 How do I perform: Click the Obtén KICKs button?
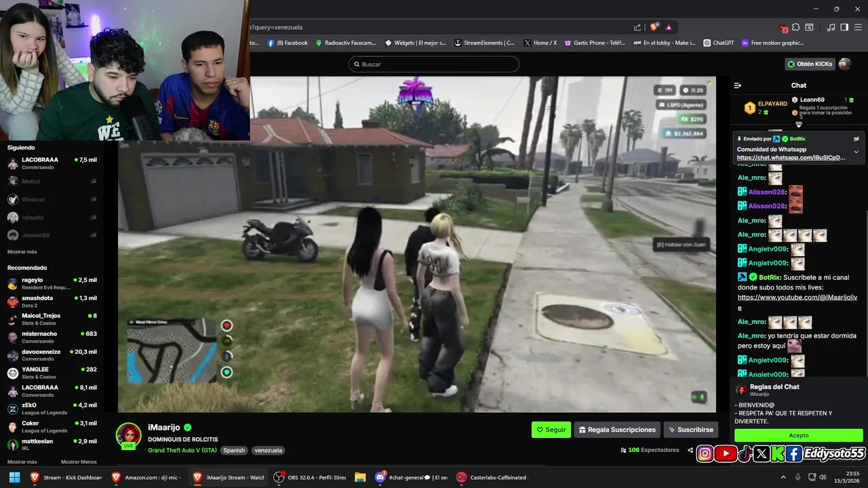pyautogui.click(x=810, y=64)
